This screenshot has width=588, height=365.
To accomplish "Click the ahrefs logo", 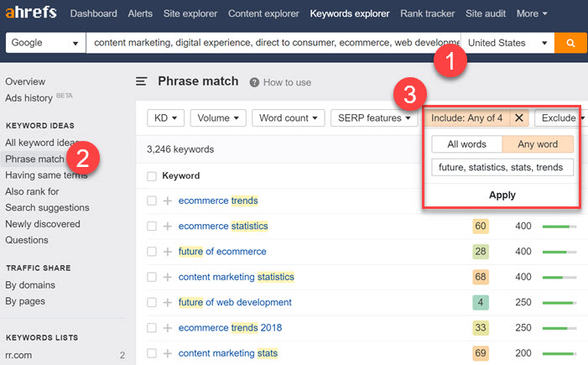I will click(31, 13).
